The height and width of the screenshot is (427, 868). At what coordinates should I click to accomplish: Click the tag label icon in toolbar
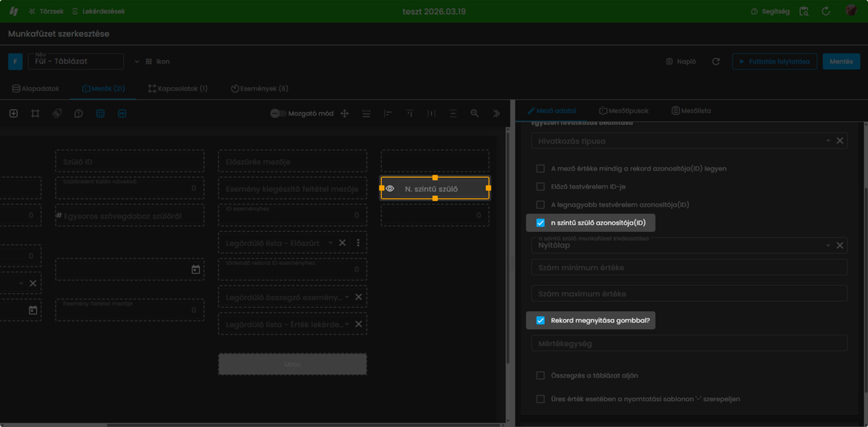point(57,114)
